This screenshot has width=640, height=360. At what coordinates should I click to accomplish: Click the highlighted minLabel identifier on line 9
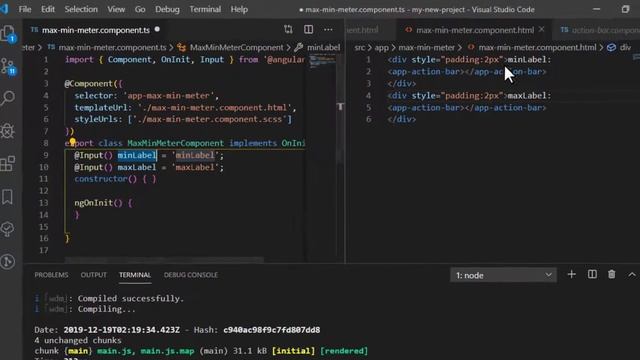[137, 155]
